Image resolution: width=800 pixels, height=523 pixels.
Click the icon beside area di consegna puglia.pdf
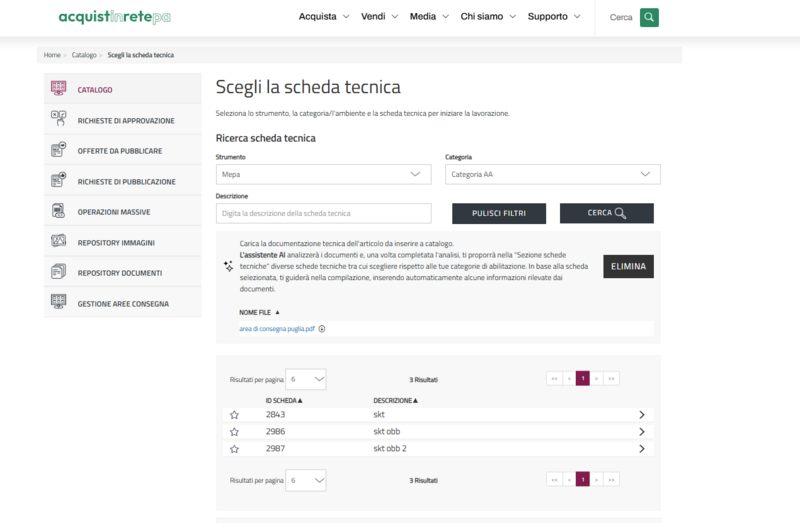322,329
